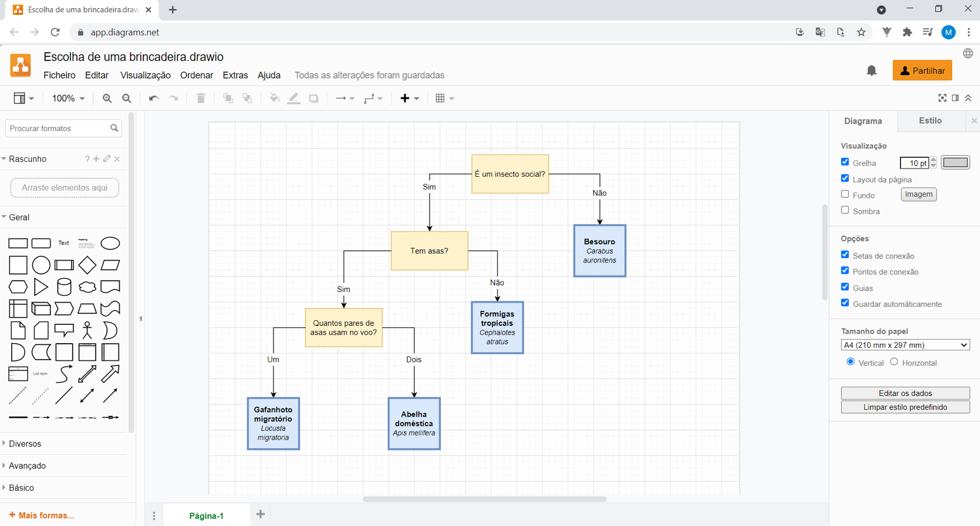Toggle the format panel icon

pos(955,98)
